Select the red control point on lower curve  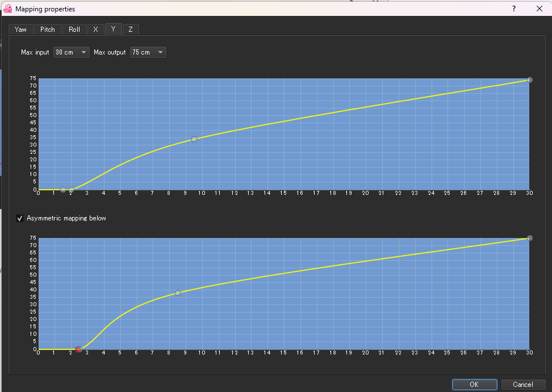point(78,349)
